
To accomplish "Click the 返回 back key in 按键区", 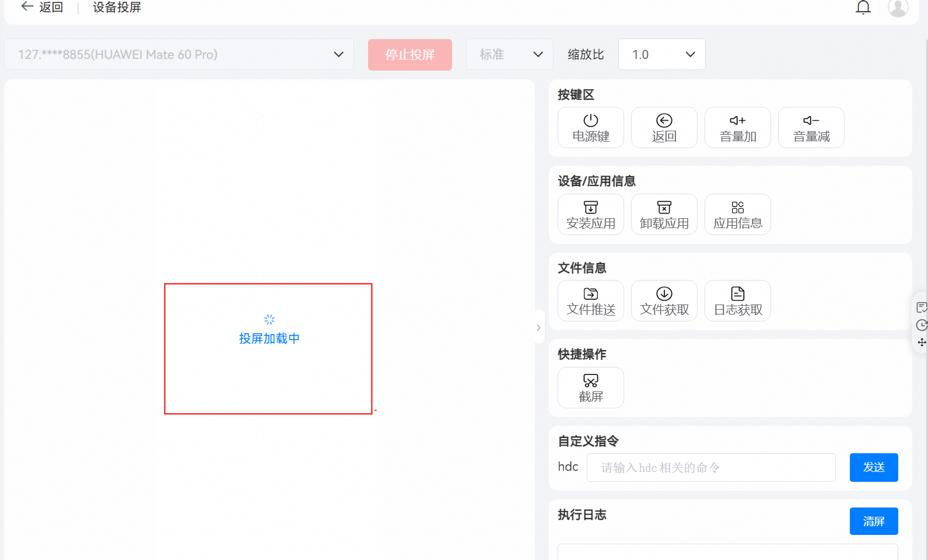I will click(x=664, y=128).
